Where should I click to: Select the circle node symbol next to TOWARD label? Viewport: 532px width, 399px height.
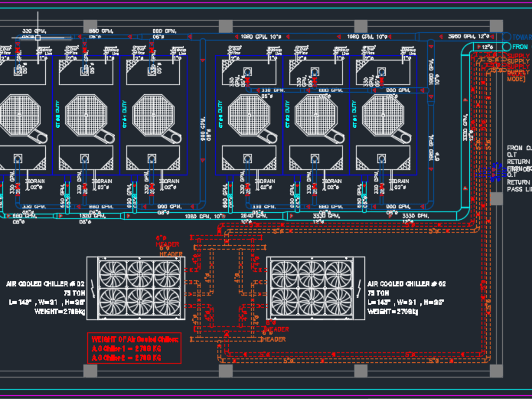[505, 38]
